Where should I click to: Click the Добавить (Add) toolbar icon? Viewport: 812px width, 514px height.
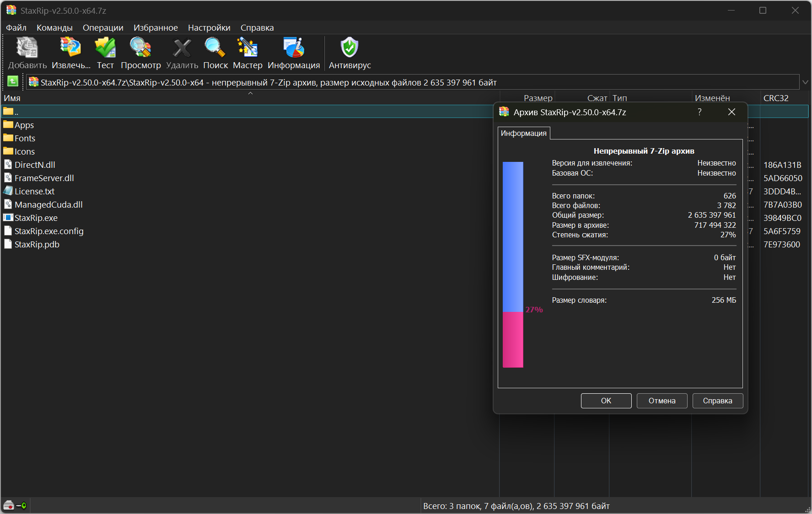[27, 48]
